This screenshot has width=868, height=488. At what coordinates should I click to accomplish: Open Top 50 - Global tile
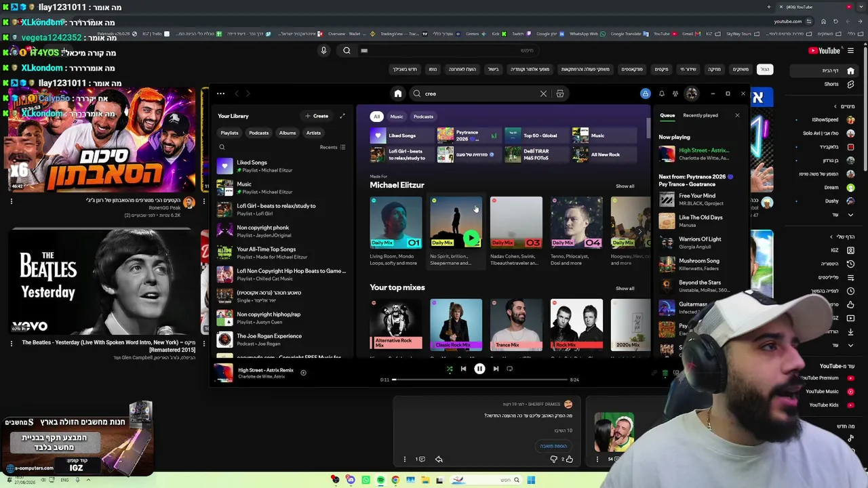[x=536, y=136]
